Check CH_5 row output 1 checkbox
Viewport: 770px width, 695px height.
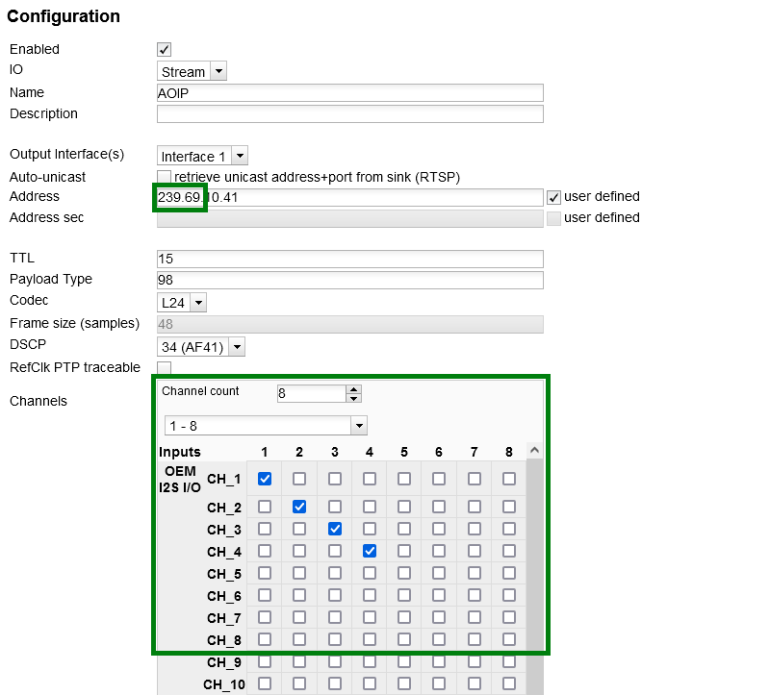(265, 573)
